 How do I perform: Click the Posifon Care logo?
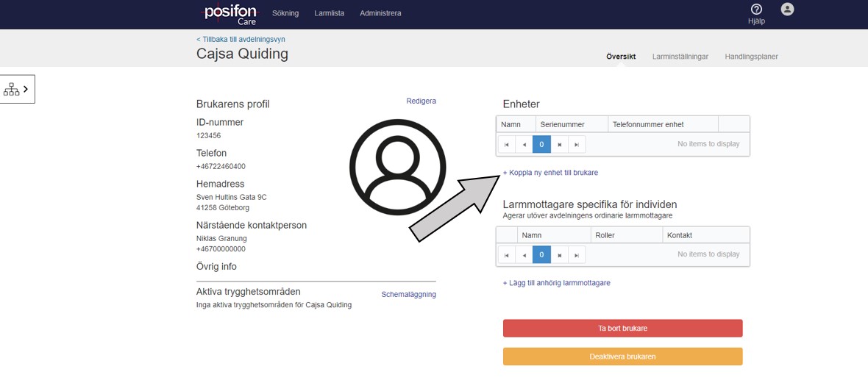[229, 14]
